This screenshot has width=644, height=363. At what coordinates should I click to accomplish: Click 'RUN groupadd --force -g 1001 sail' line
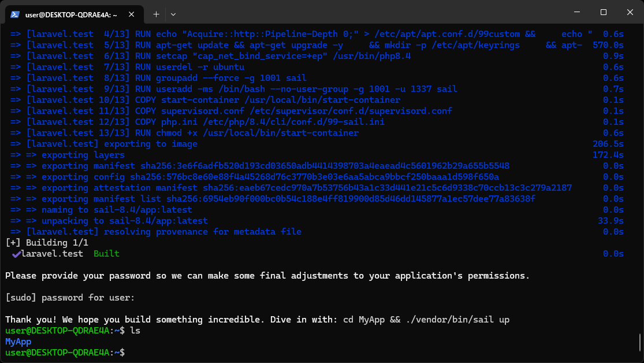(x=158, y=78)
